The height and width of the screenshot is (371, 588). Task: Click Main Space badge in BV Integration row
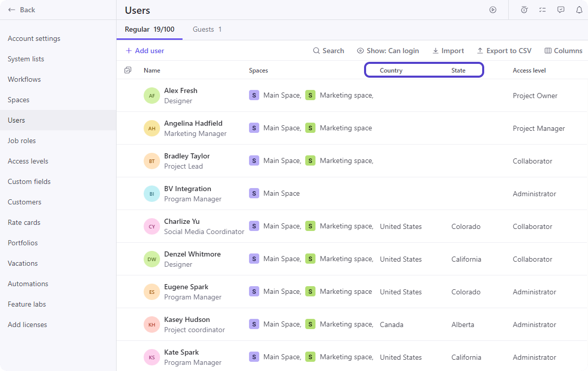(x=254, y=193)
